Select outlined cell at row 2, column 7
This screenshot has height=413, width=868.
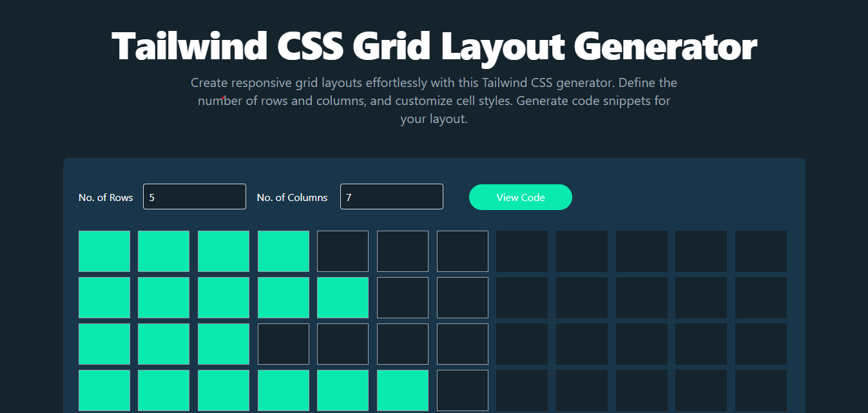tap(463, 298)
